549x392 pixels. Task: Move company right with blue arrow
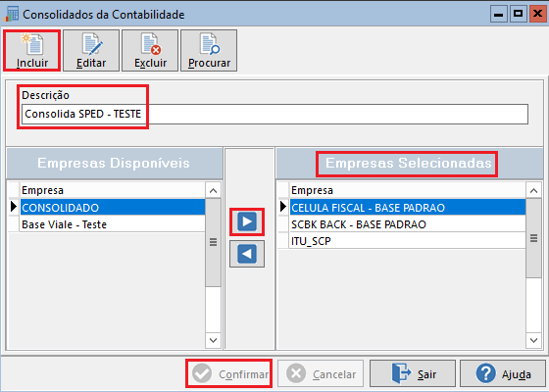pyautogui.click(x=247, y=221)
